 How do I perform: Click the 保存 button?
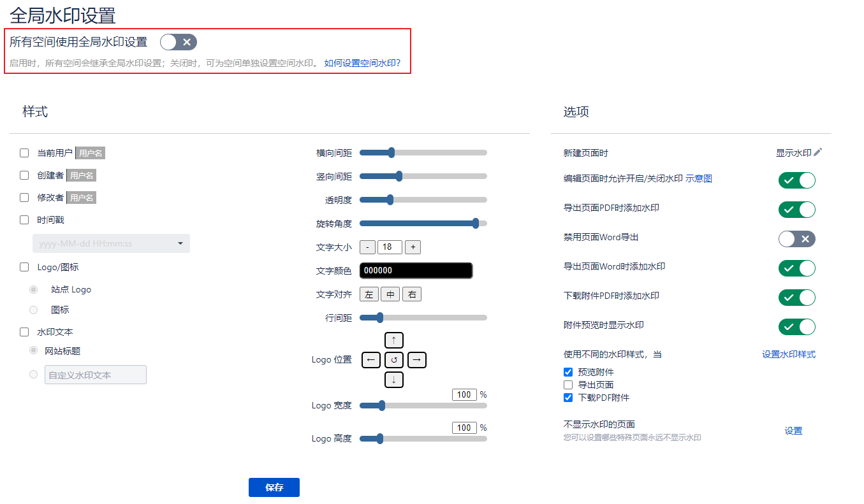(274, 487)
